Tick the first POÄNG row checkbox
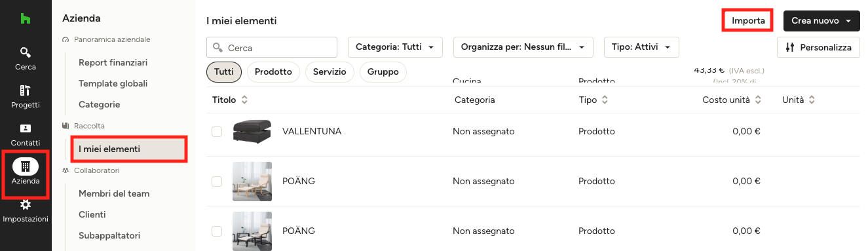 217,182
